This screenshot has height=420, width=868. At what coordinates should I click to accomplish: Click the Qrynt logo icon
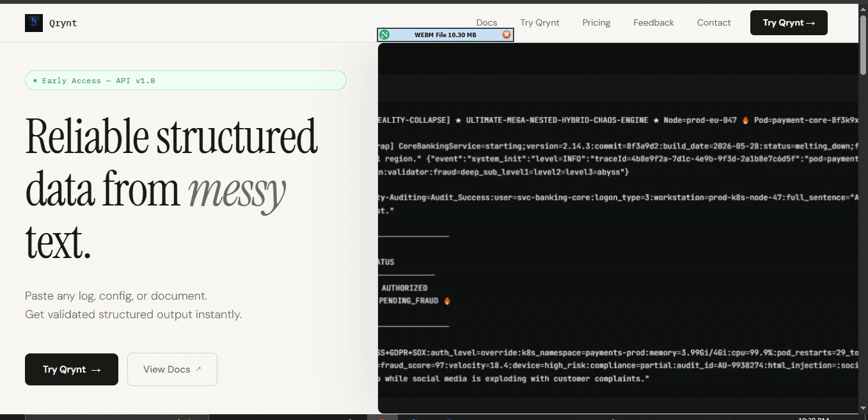34,23
